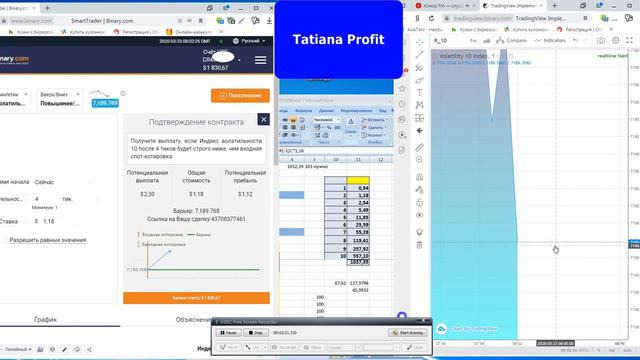Click the trash remove drawings icon
Viewport: 640px width, 360px height.
(419, 245)
